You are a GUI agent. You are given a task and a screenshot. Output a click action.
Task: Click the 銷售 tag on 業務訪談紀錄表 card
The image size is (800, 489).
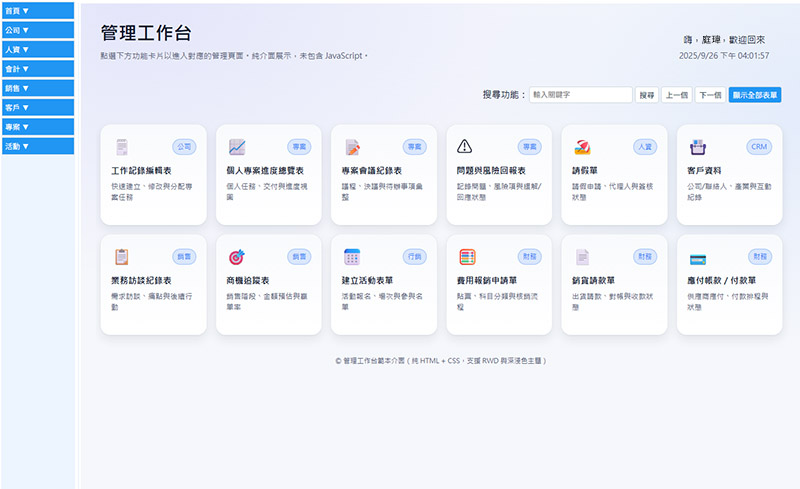[x=184, y=257]
